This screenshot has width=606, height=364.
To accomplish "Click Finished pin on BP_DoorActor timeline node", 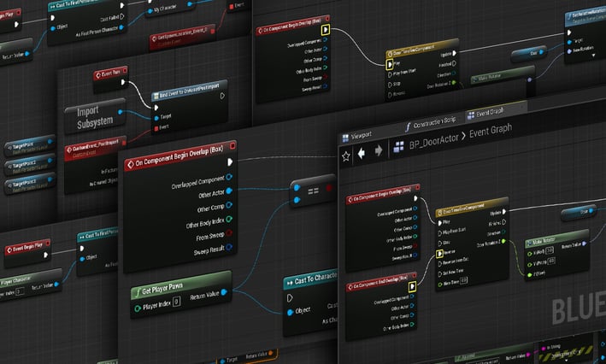I will click(x=504, y=222).
